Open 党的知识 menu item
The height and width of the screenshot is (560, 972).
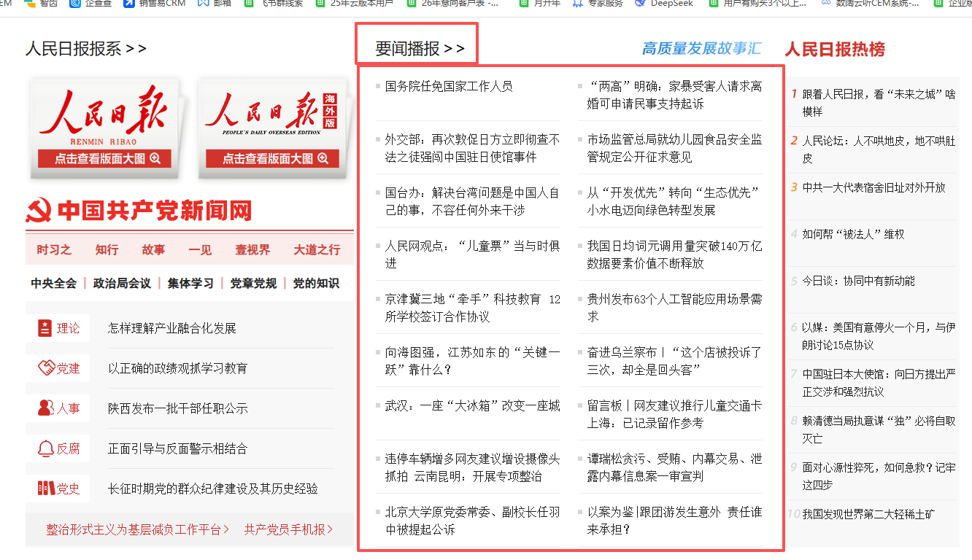(x=316, y=283)
